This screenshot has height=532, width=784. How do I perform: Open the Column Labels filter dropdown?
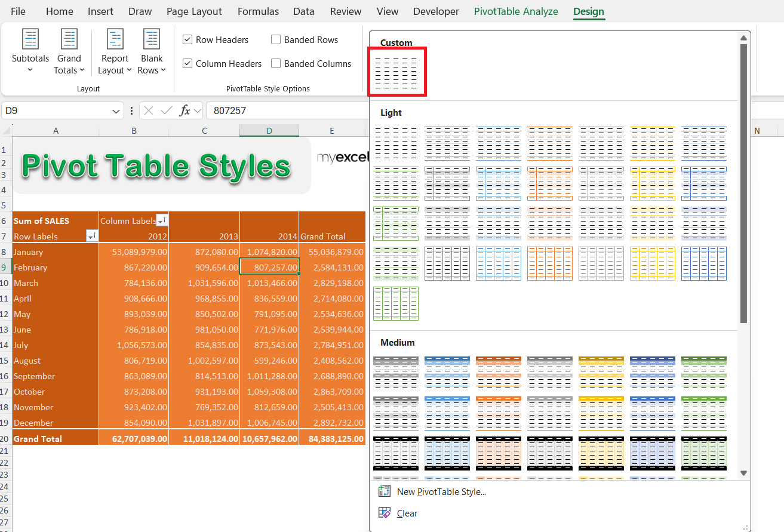(161, 221)
